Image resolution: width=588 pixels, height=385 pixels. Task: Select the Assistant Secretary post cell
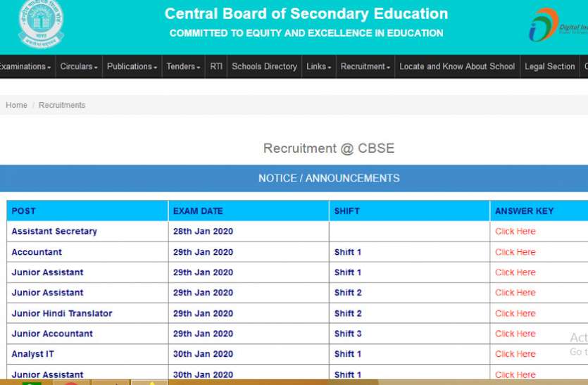[x=87, y=232]
